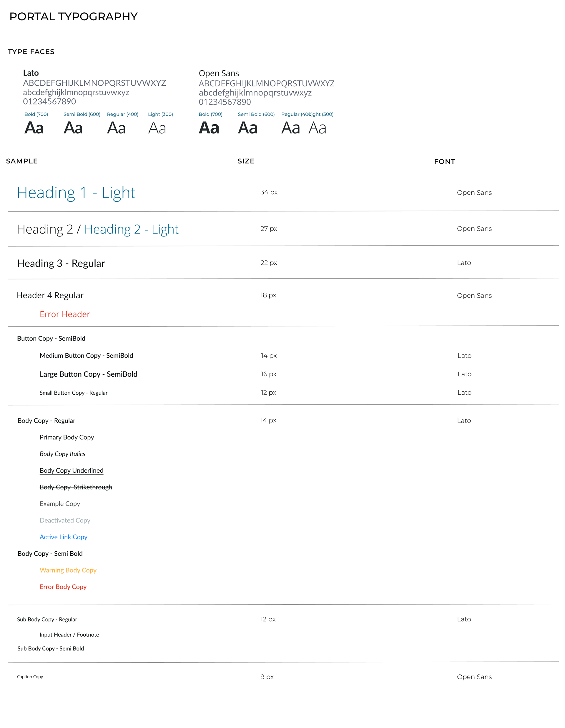Click the Lato Bold (700) Aa sample
This screenshot has width=565, height=728.
[x=34, y=128]
